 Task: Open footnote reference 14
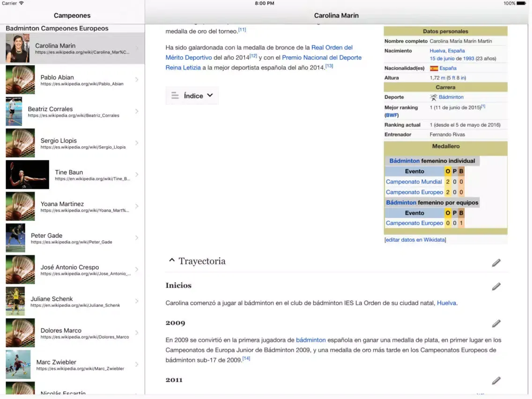pyautogui.click(x=246, y=358)
